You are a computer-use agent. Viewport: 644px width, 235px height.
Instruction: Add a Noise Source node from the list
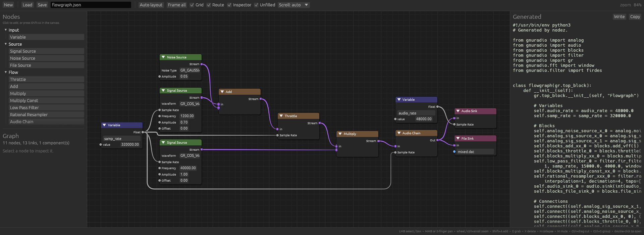click(x=46, y=58)
